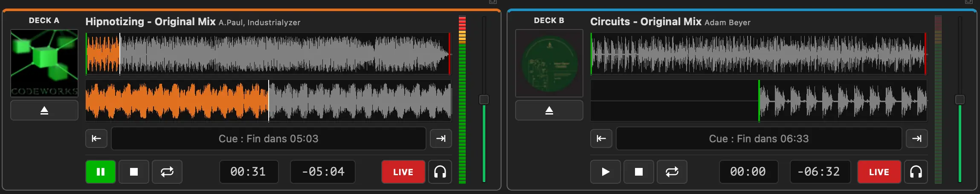Image resolution: width=980 pixels, height=194 pixels.
Task: Click the Adam Beyer artist name
Action: coord(728,23)
